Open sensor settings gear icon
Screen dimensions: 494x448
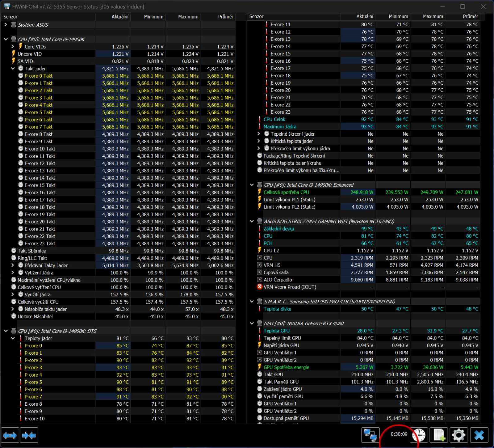(458, 435)
